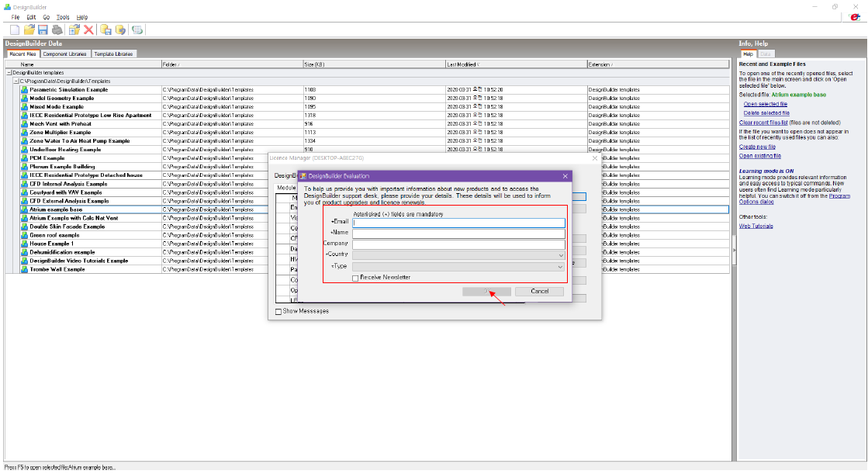
Task: Click the Create new file link
Action: coord(757,147)
